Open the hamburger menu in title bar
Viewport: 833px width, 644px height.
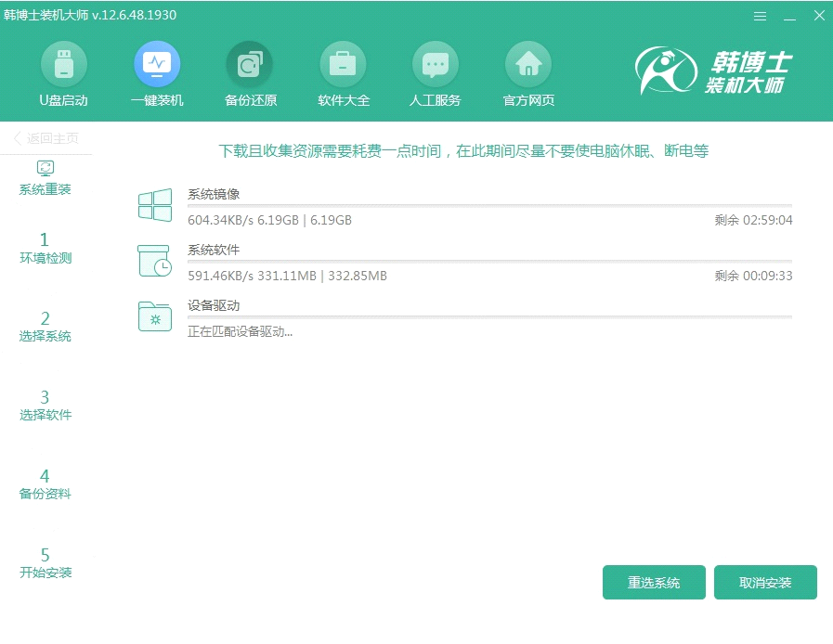(x=760, y=15)
